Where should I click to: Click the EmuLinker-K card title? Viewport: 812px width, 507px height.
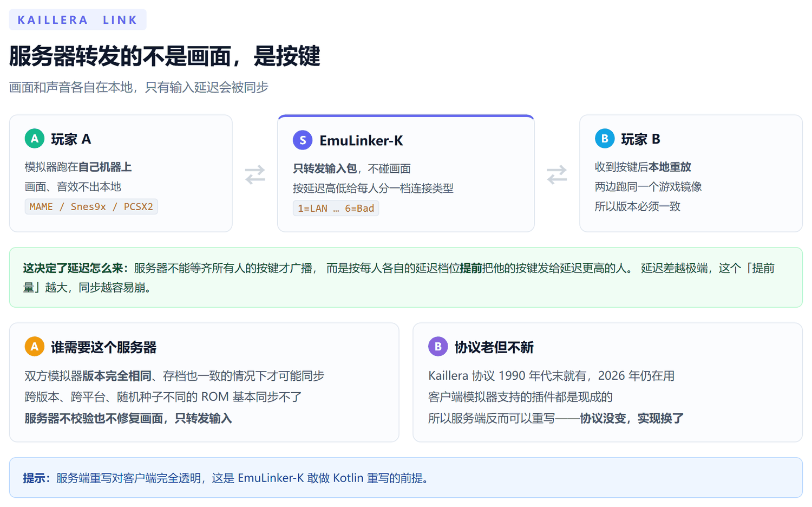[361, 141]
